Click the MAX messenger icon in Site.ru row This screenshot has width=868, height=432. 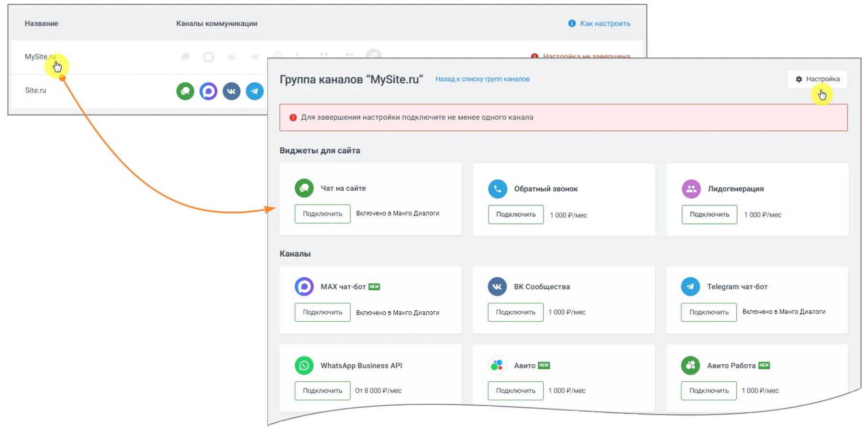click(x=208, y=91)
